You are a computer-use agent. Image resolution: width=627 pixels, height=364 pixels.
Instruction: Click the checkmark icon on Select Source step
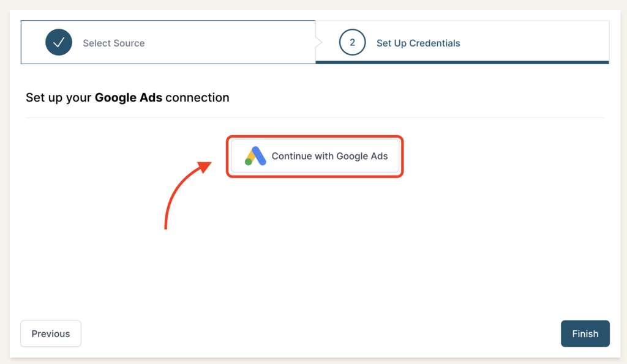point(59,42)
